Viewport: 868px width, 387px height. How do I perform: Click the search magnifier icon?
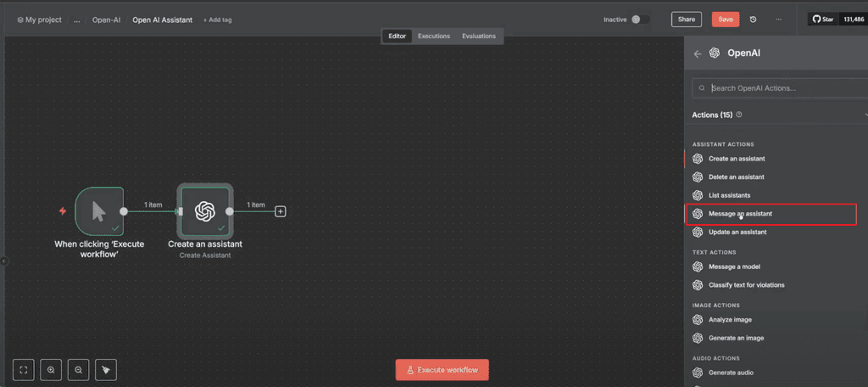pyautogui.click(x=702, y=88)
